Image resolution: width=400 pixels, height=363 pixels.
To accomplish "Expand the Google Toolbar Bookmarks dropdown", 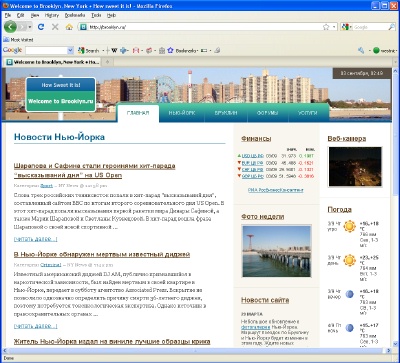I will pyautogui.click(x=198, y=51).
